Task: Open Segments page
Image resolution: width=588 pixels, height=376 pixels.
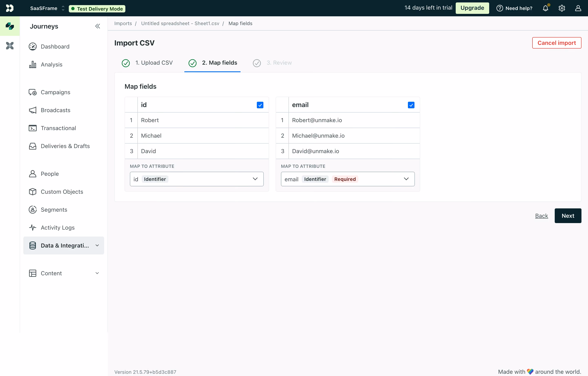Action: click(x=63, y=209)
